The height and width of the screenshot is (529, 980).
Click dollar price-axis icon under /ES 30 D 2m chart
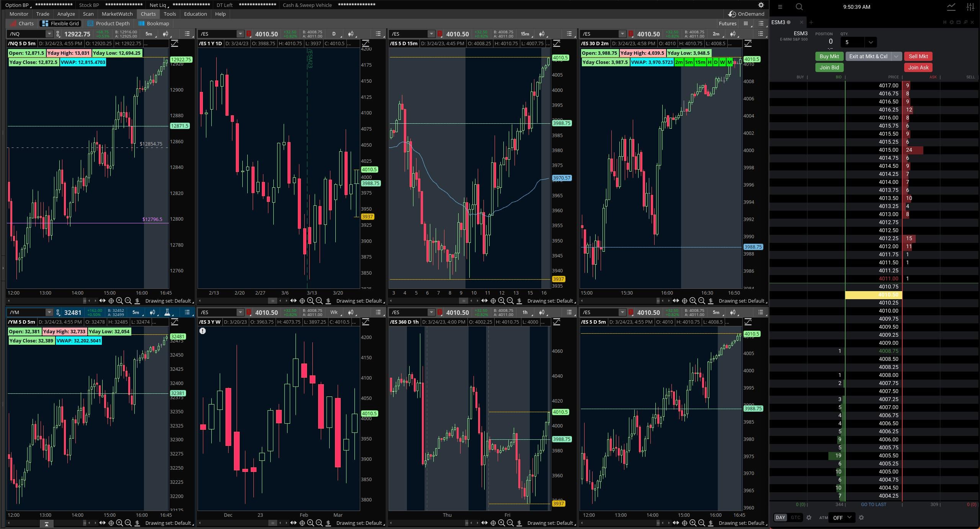pyautogui.click(x=710, y=301)
